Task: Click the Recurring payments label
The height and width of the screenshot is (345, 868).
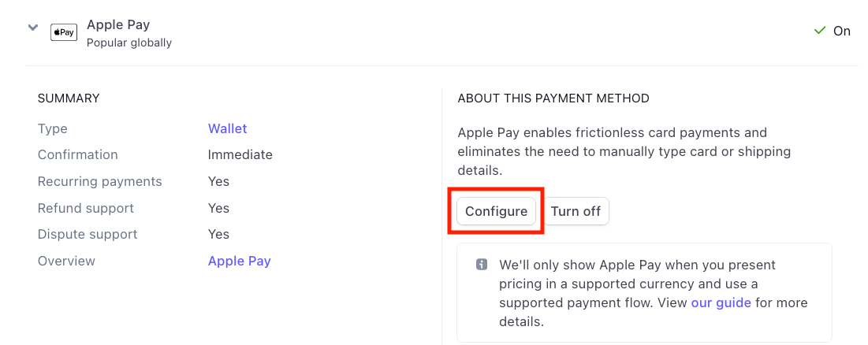Action: [99, 181]
